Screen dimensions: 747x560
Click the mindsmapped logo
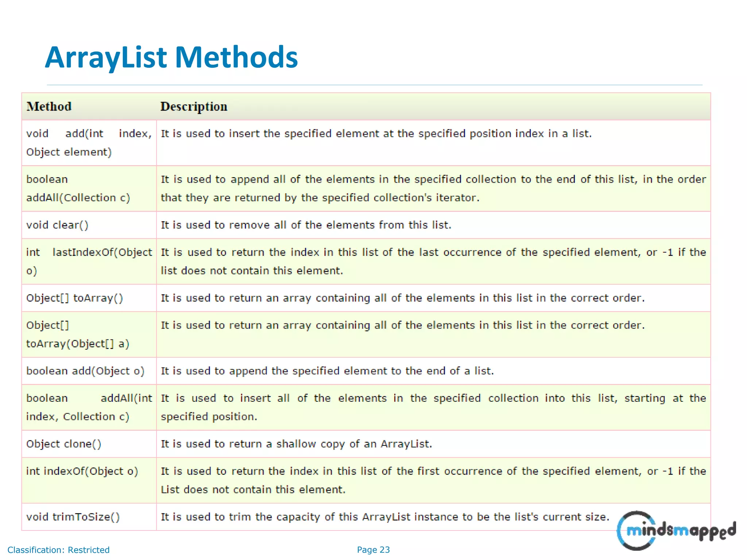pyautogui.click(x=676, y=530)
